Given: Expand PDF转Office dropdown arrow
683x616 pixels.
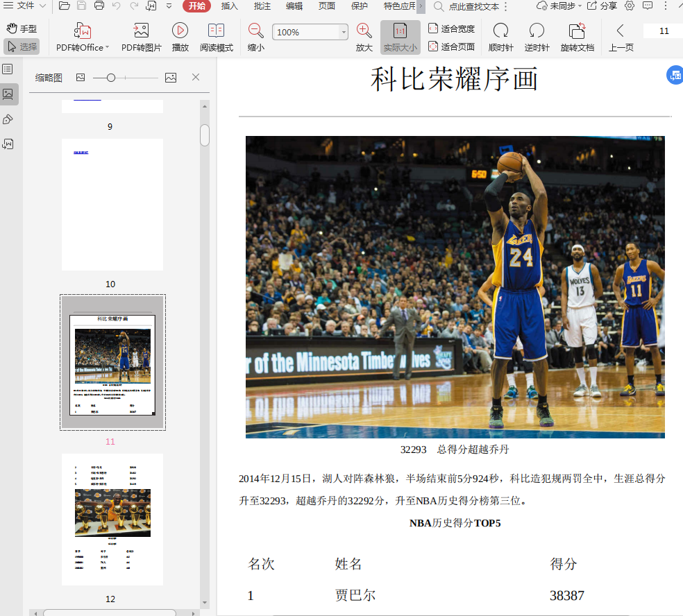Looking at the screenshot, I should pyautogui.click(x=108, y=48).
